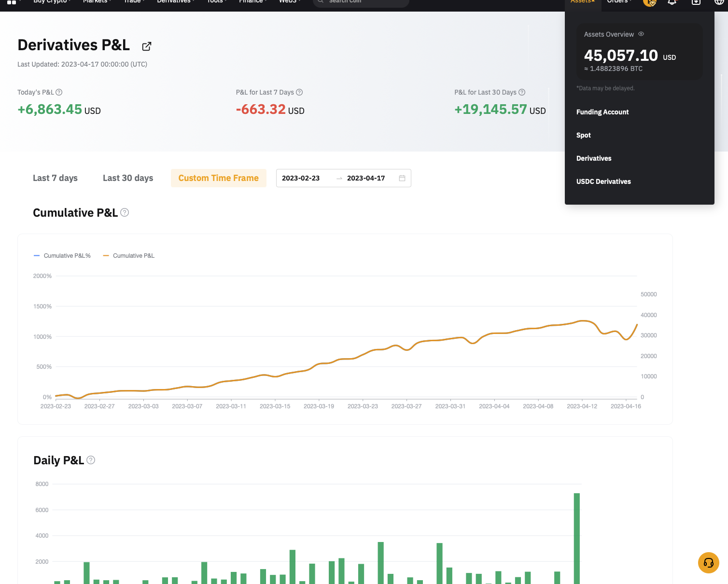Viewport: 728px width, 584px height.
Task: Select the Custom Time Frame tab
Action: (x=219, y=178)
